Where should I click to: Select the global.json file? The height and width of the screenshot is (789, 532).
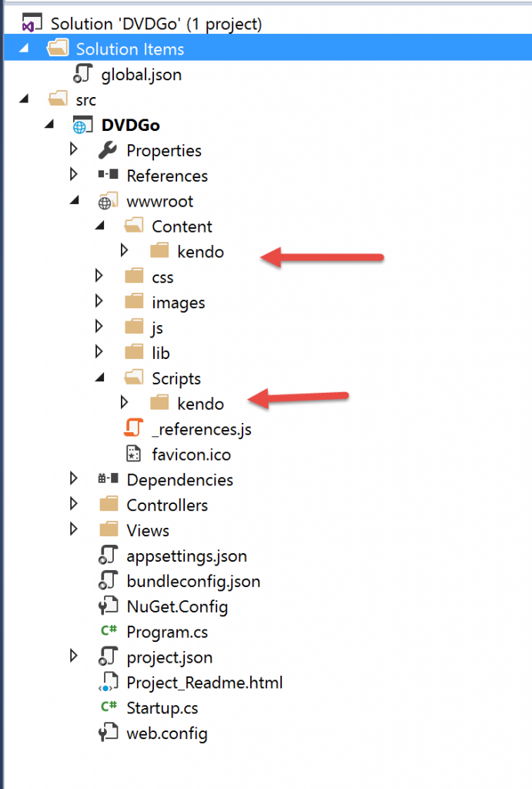click(142, 75)
